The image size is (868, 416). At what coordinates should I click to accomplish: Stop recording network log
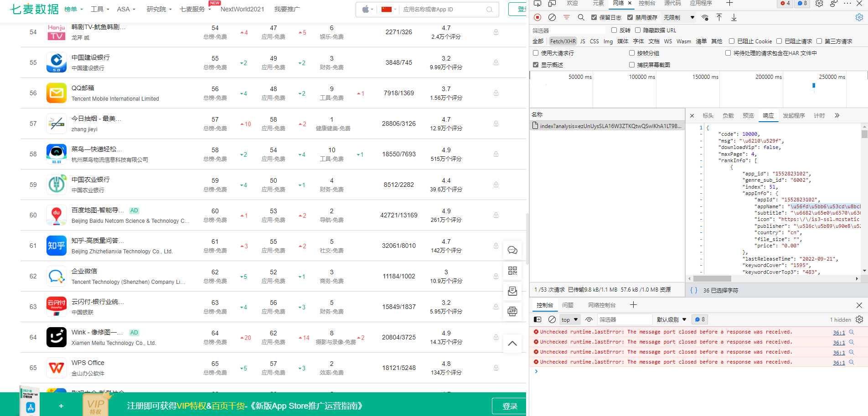pyautogui.click(x=537, y=17)
